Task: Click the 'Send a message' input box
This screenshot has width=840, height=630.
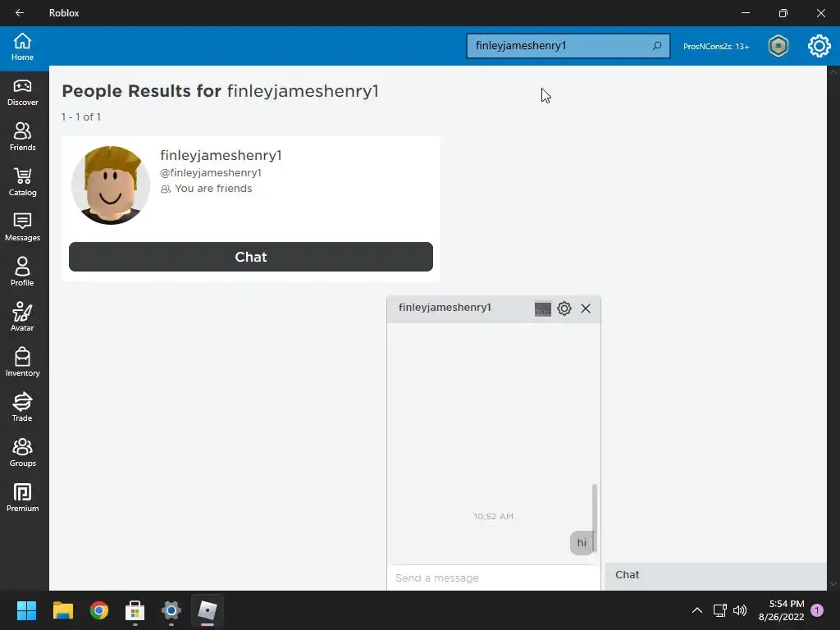Action: point(493,578)
